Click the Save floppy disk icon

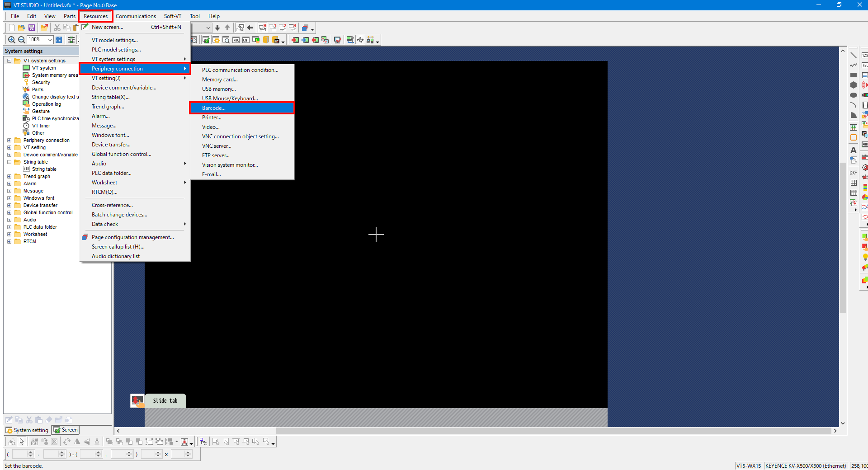click(x=32, y=28)
